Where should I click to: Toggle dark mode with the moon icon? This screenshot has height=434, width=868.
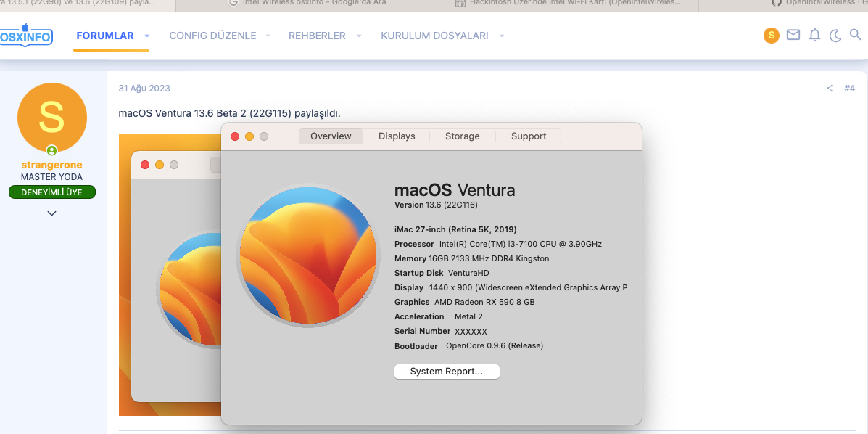tap(835, 35)
